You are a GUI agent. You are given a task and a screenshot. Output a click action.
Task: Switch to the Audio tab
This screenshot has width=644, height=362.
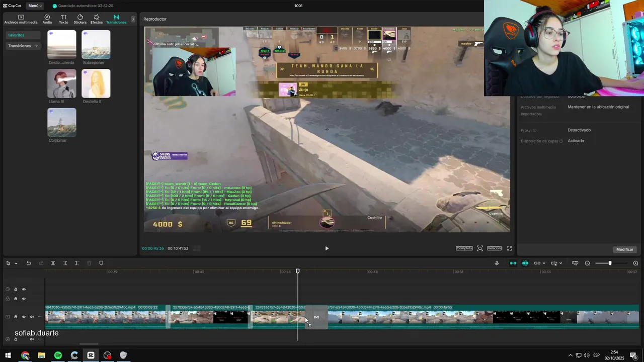(x=47, y=19)
